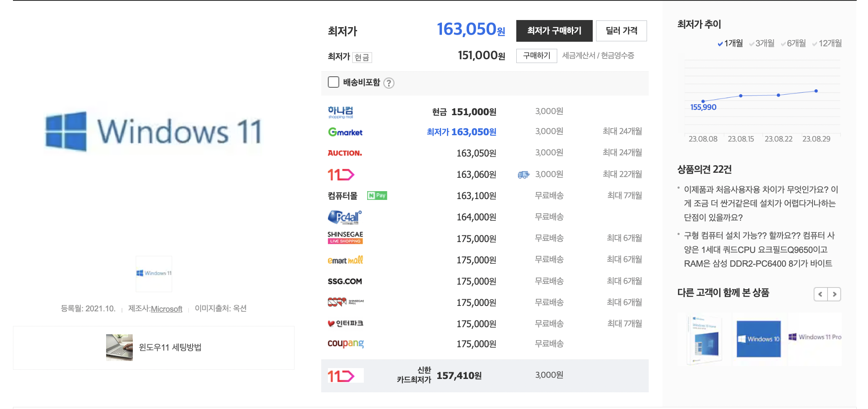
Task: Enable the 배송비포함 checkbox
Action: (x=333, y=82)
